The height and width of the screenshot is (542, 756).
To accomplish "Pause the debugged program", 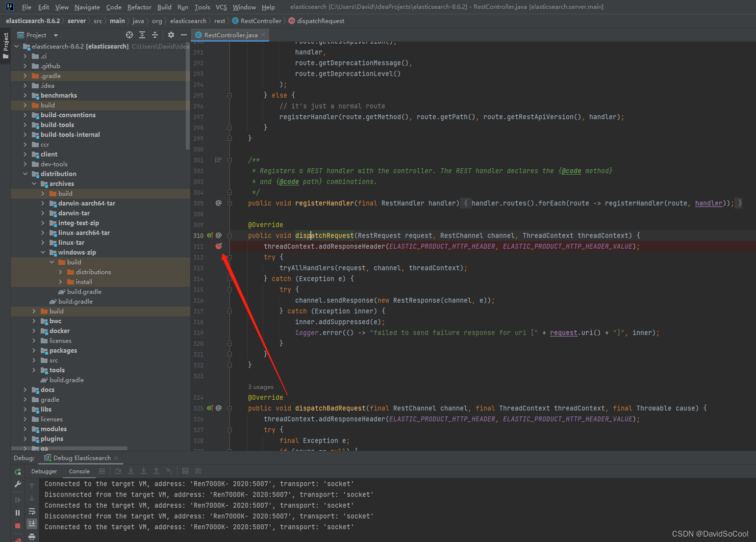I will (x=18, y=513).
